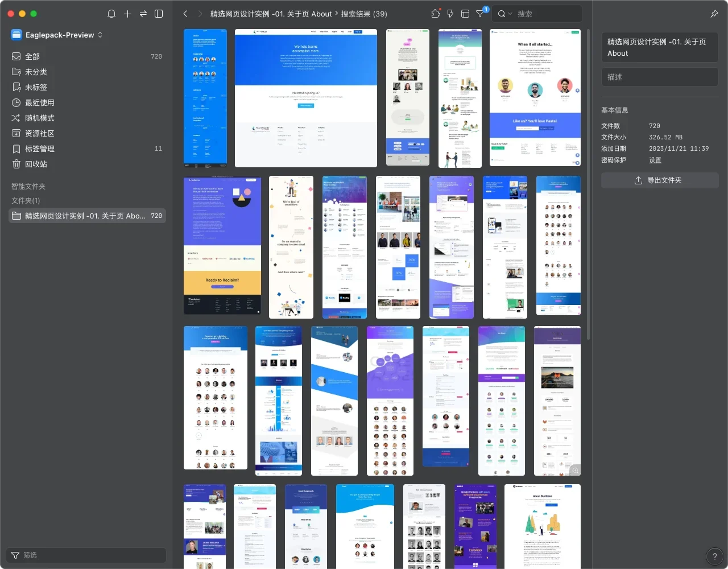
Task: Open the notifications bell icon
Action: (111, 14)
